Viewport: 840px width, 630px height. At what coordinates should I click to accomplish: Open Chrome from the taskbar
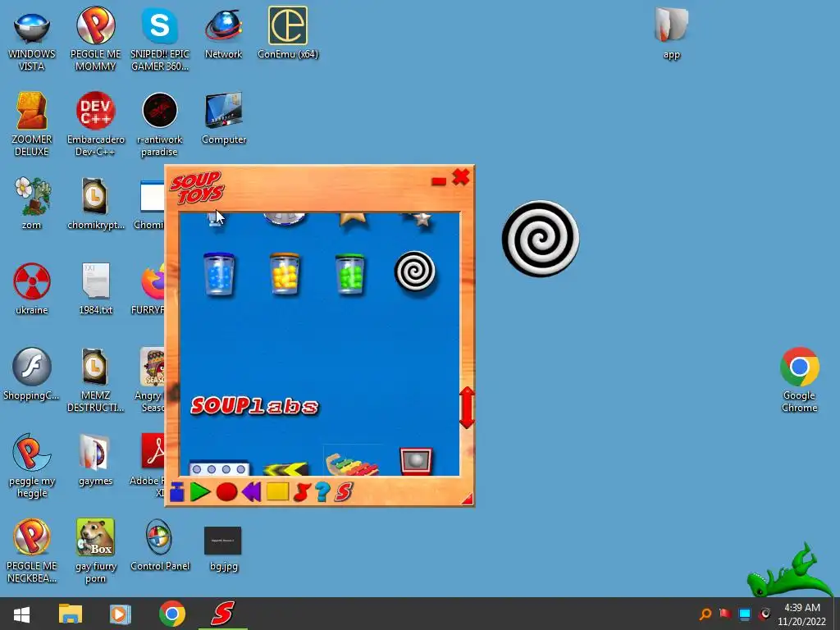172,614
